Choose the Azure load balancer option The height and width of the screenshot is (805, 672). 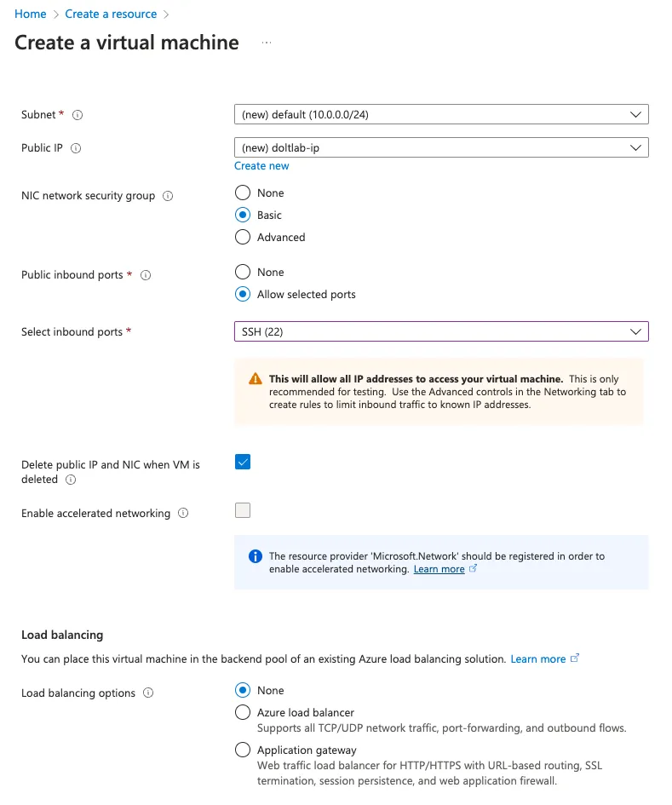242,712
